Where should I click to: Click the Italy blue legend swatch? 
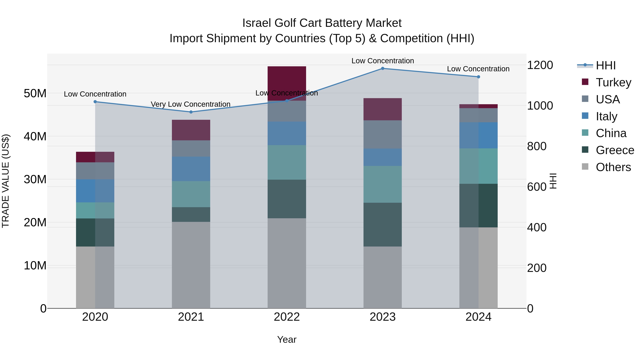pos(585,116)
